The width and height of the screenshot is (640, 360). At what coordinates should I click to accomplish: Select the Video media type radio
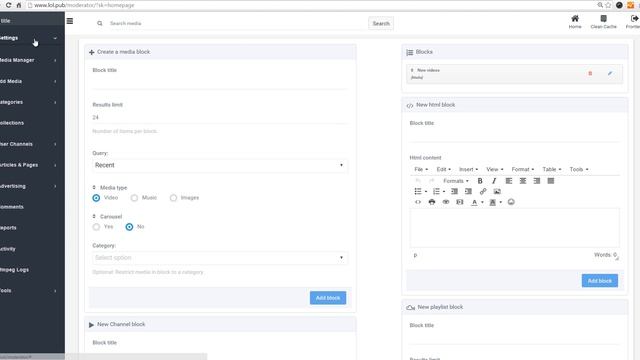click(96, 198)
